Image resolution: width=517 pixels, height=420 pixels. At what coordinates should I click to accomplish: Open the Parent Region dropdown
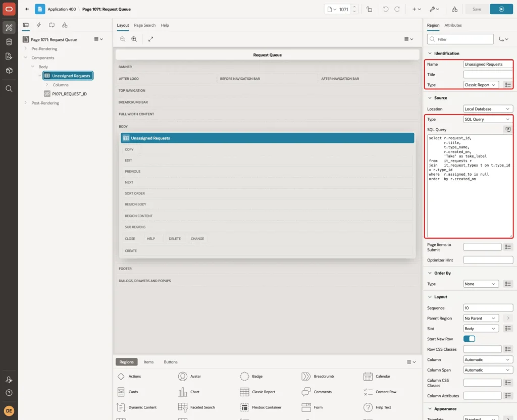(x=481, y=318)
